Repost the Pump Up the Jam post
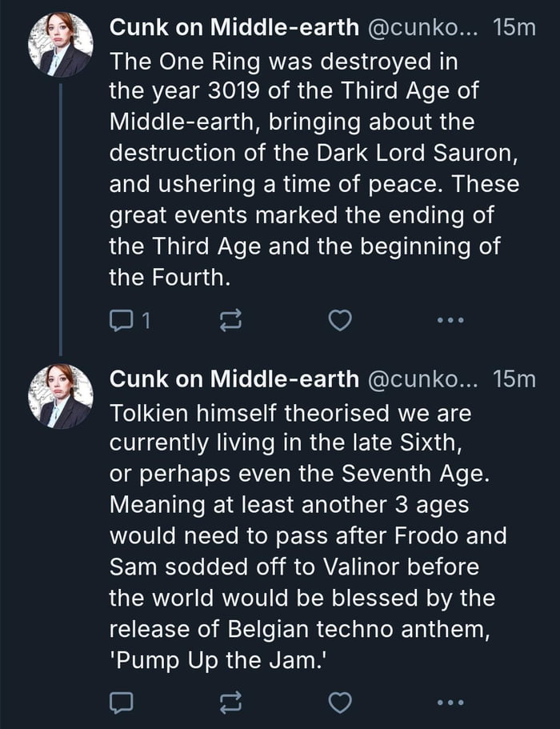Viewport: 560px width, 729px height. tap(230, 703)
